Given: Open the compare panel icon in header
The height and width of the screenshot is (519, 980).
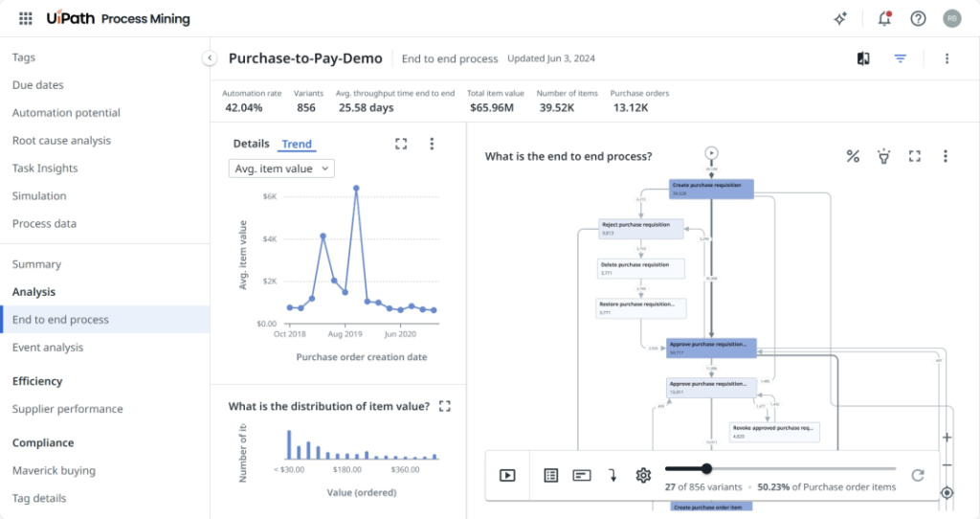Looking at the screenshot, I should pos(863,58).
